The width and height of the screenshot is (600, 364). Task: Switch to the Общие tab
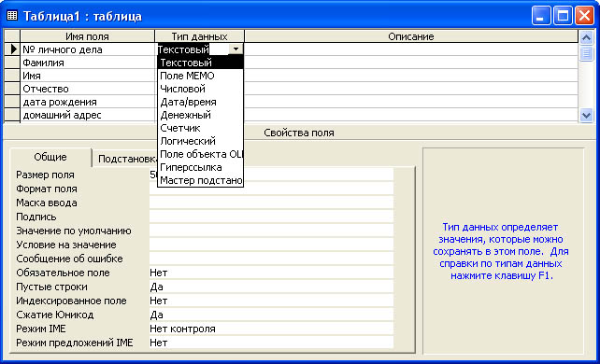coord(50,158)
